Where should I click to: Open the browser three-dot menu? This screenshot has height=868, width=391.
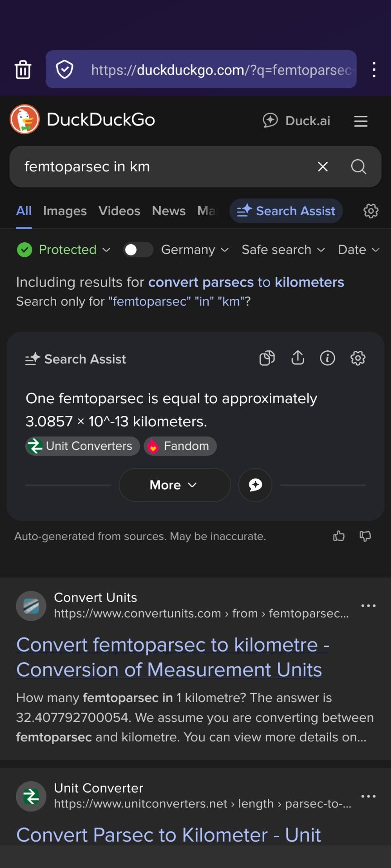[x=374, y=70]
